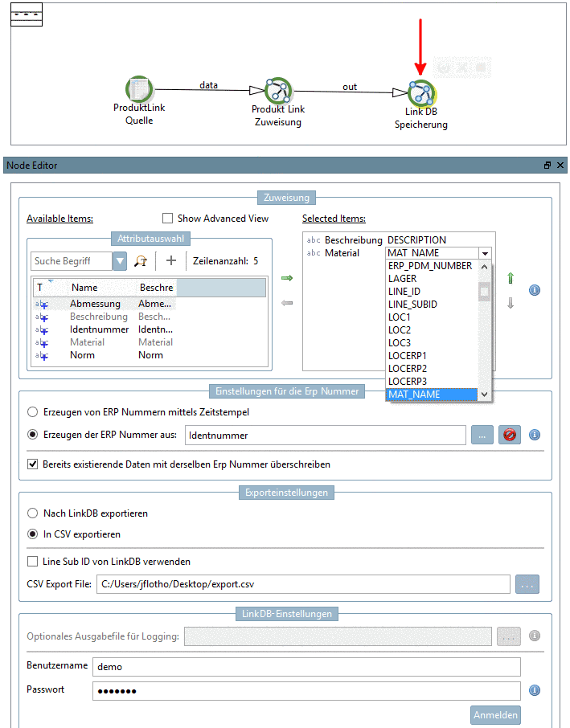Viewport: 570px width, 728px height.
Task: Select ERP Nummern mittels Zeitstempel option
Action: coord(32,412)
